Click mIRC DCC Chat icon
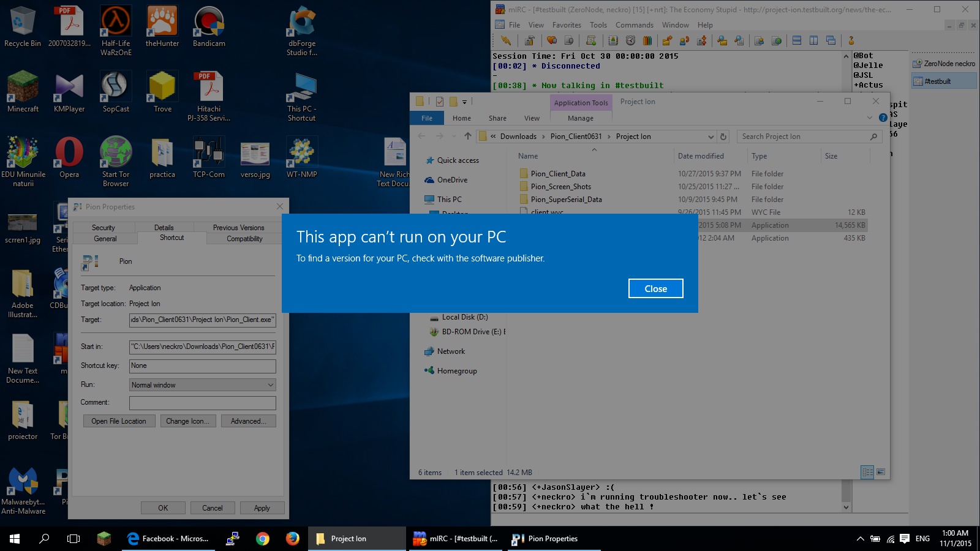980x551 pixels. [x=684, y=40]
